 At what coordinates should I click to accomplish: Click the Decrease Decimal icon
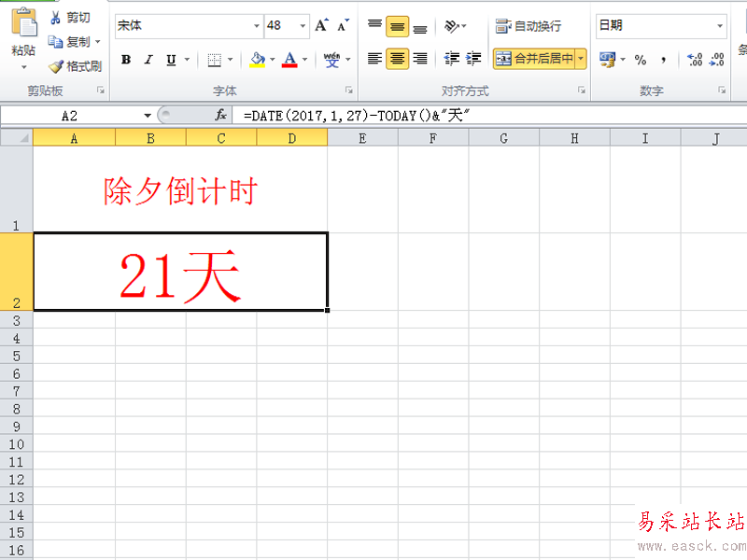point(716,60)
